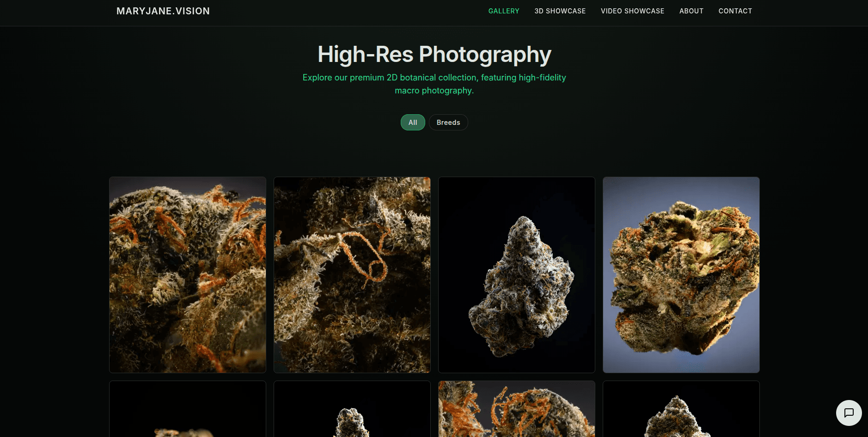This screenshot has width=868, height=437.
Task: Open the 3D Showcase page
Action: pyautogui.click(x=560, y=11)
